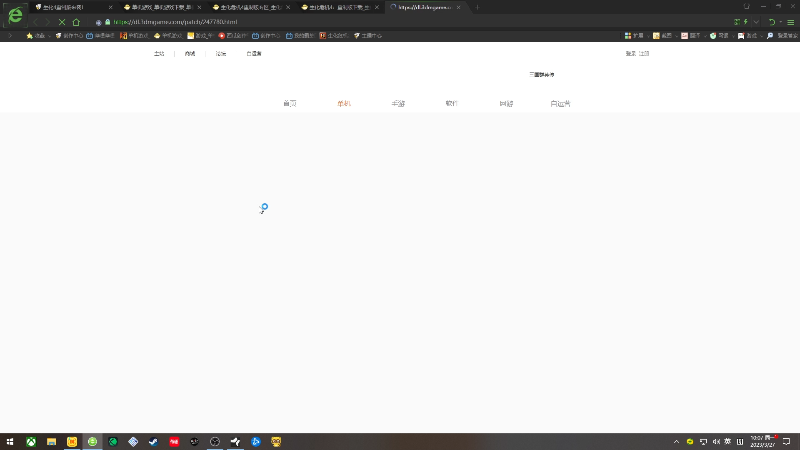Open the taskbar clock and date
This screenshot has height=450, width=800.
[x=763, y=442]
